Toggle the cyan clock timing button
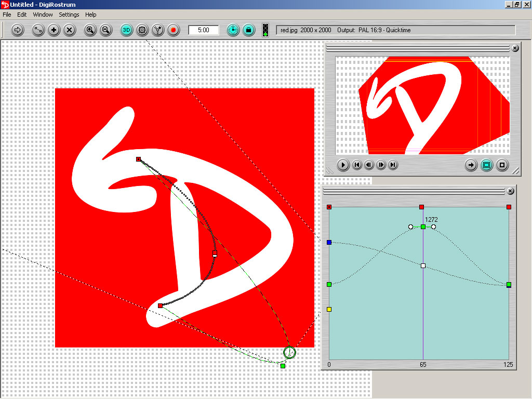The height and width of the screenshot is (399, 532). tap(233, 30)
